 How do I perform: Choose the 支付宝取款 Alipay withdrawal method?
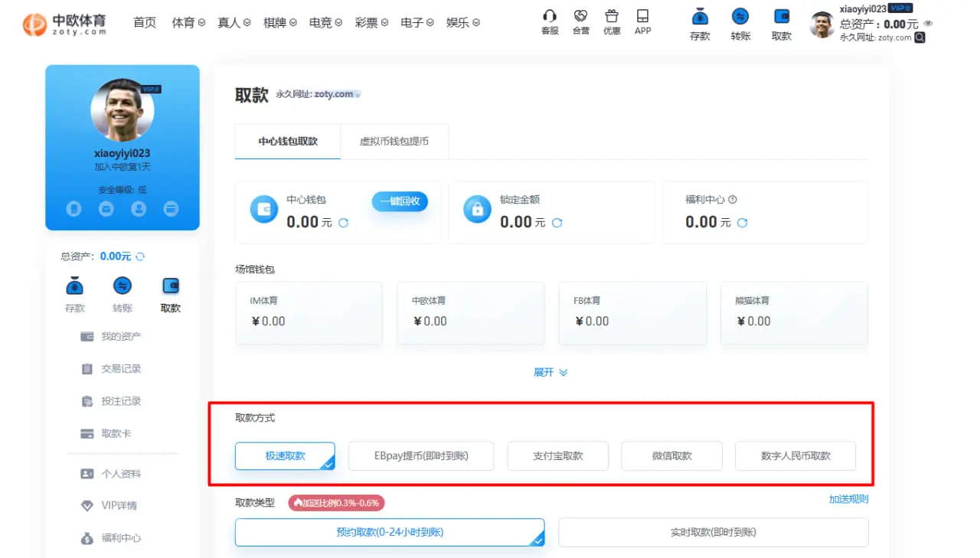point(557,455)
